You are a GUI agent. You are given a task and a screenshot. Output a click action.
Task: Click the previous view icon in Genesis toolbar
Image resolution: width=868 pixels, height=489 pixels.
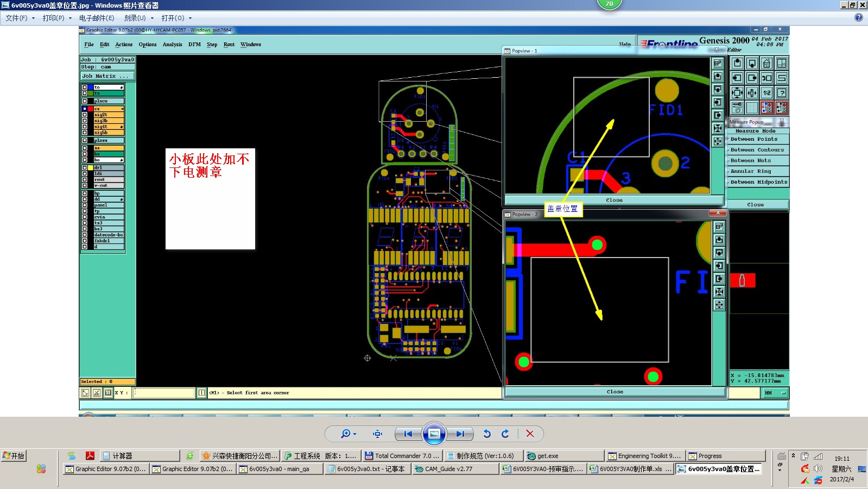[x=766, y=78]
